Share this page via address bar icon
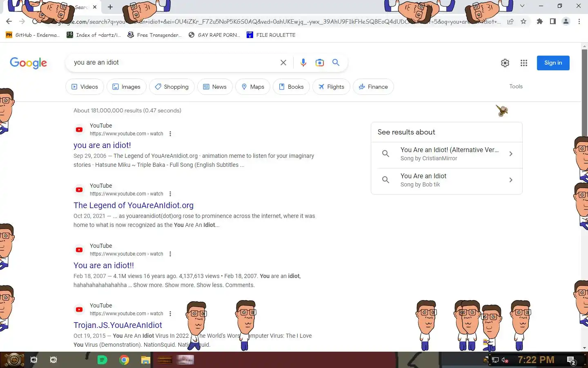The image size is (588, 368). tap(510, 21)
